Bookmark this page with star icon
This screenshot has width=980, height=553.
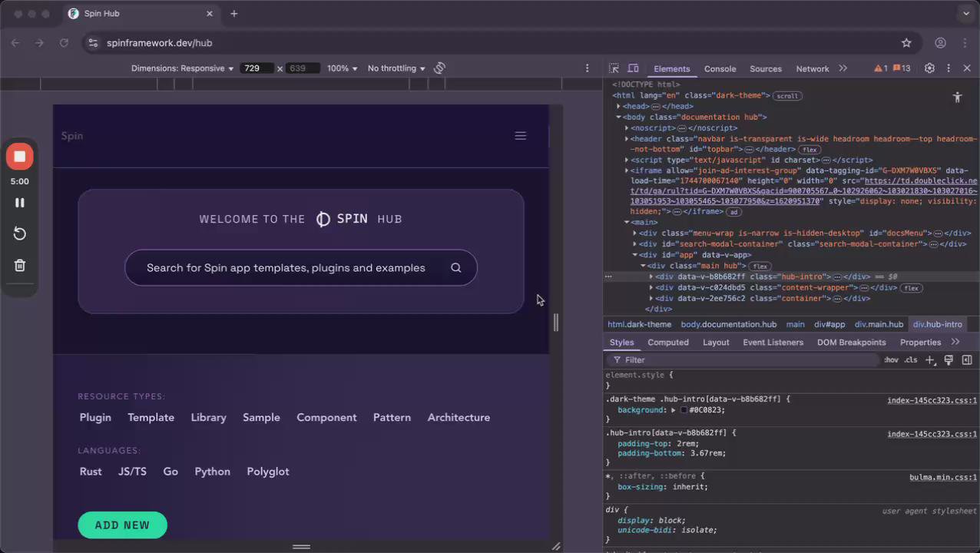(906, 43)
